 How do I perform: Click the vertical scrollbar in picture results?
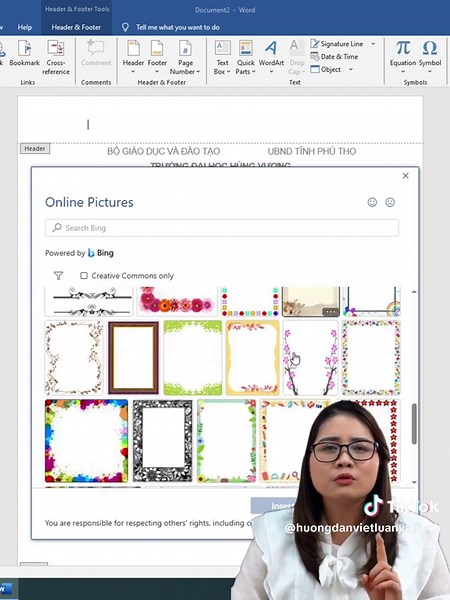click(x=414, y=424)
